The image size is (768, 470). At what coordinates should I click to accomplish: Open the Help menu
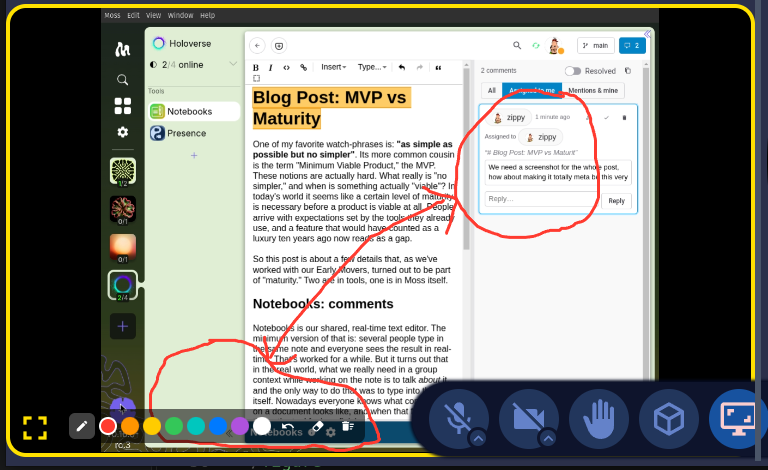point(207,15)
